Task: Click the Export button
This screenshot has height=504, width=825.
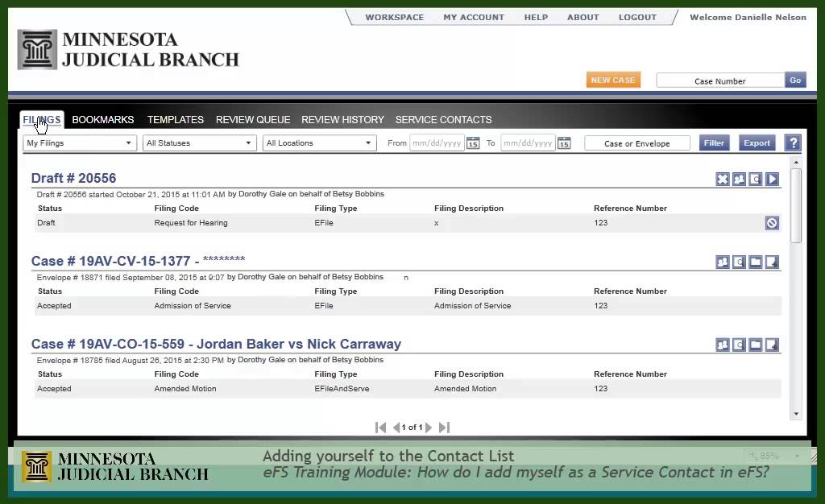Action: (757, 143)
